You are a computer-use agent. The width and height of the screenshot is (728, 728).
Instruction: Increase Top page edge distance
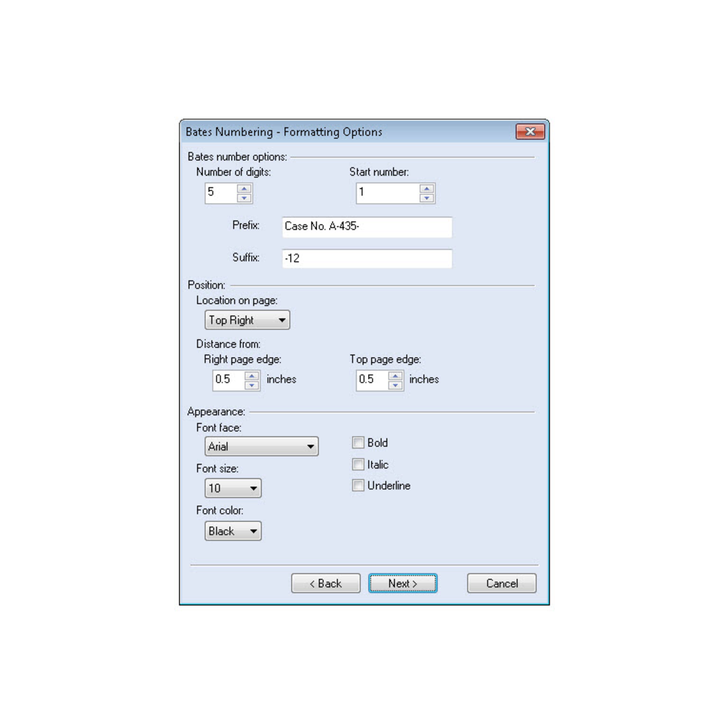[x=395, y=376]
